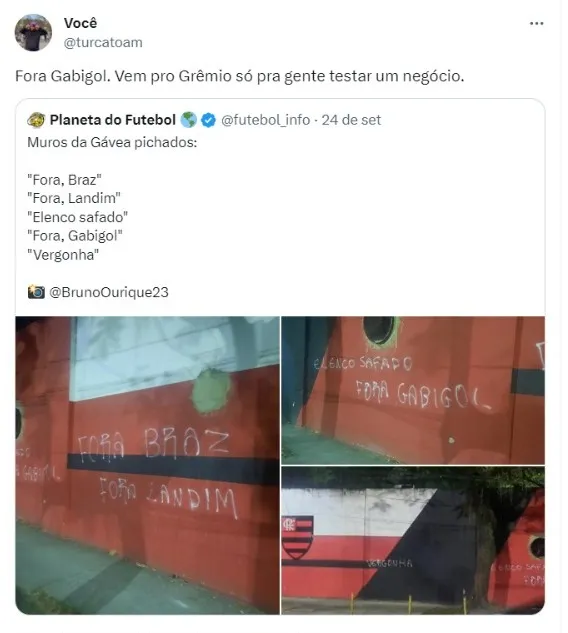Viewport: 568px width, 633px height.
Task: Click the @turcatoam username
Action: pyautogui.click(x=103, y=42)
